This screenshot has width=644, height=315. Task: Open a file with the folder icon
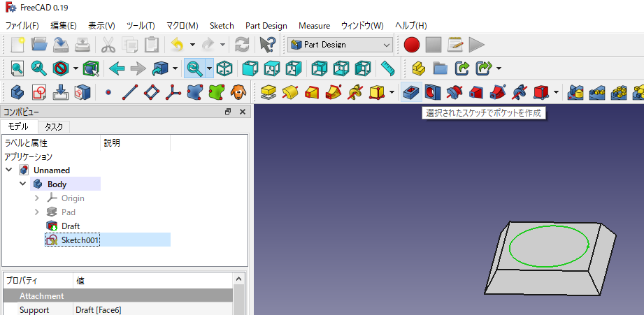pos(39,44)
